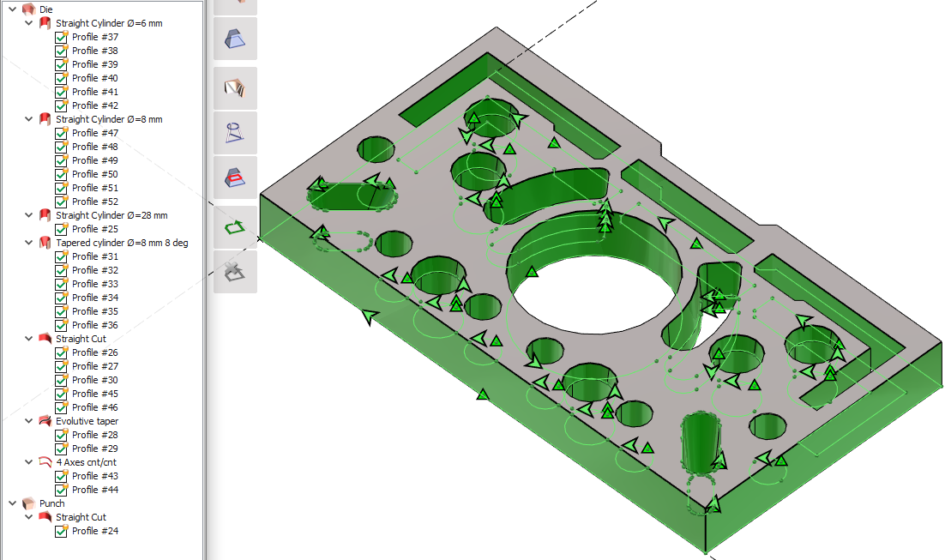Click the Die part icon in tree
The image size is (945, 560).
[29, 9]
